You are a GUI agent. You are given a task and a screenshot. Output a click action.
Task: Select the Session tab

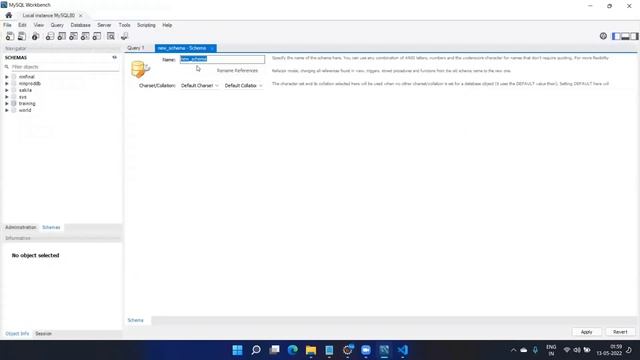click(x=43, y=333)
